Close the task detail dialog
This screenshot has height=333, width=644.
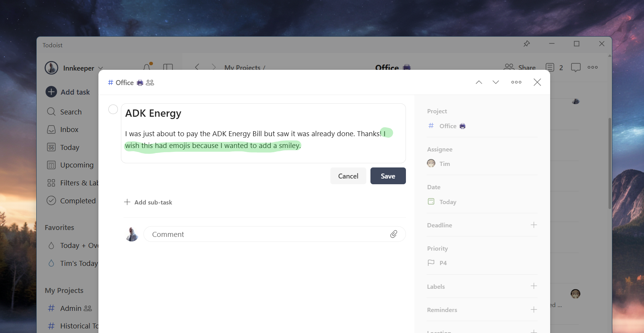pos(537,82)
